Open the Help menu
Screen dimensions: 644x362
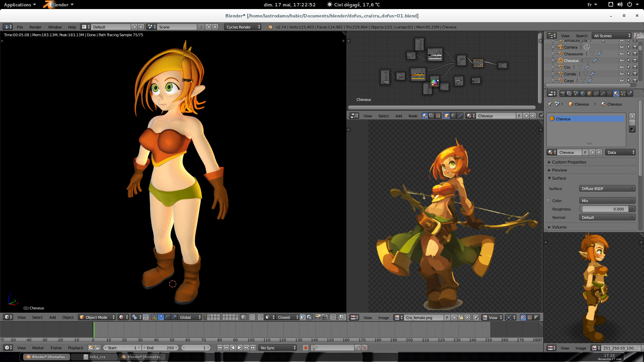[x=72, y=27]
